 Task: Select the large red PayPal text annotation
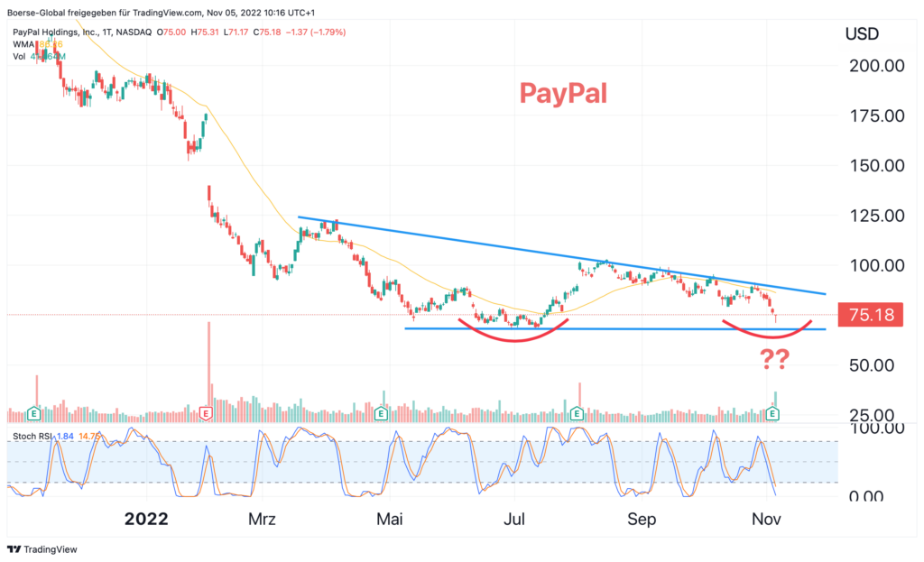563,94
